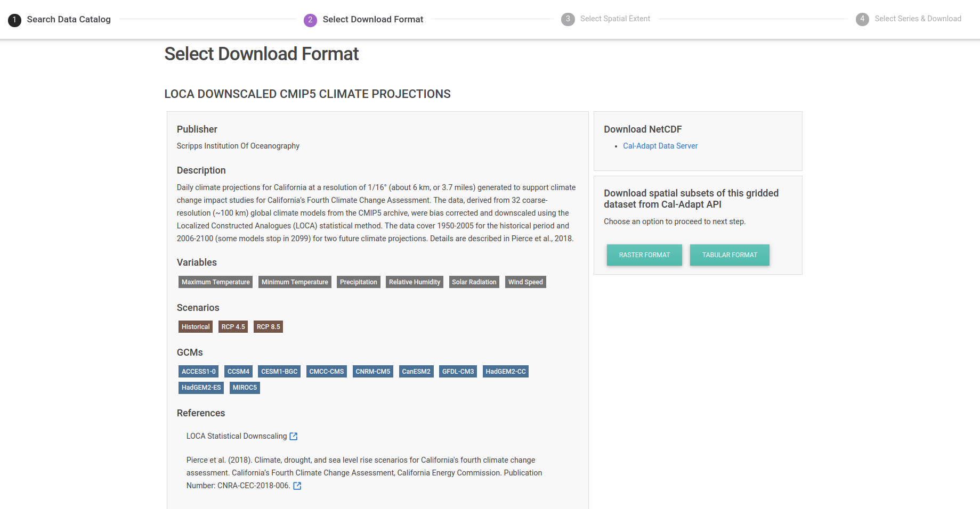Click the Variables section heading
Image resolution: width=980 pixels, height=509 pixels.
(197, 262)
